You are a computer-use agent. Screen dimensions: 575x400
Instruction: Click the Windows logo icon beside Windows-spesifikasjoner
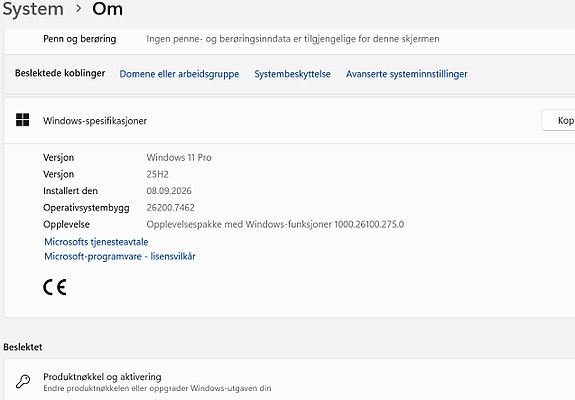22,120
